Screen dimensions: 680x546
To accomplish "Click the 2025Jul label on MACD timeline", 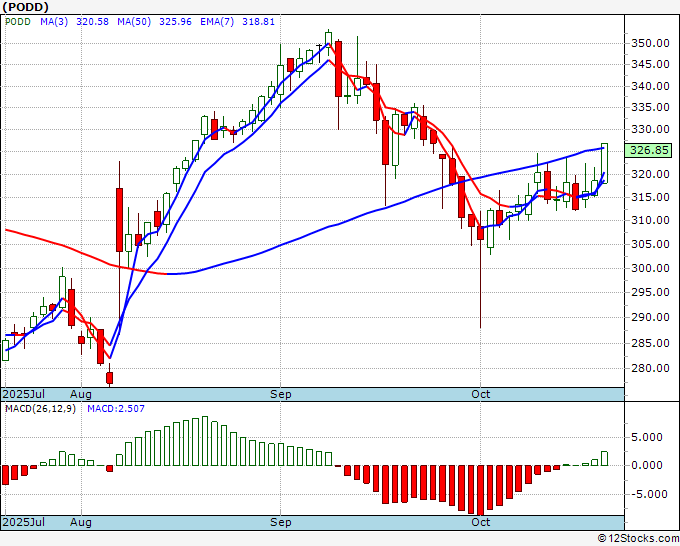I will pos(24,522).
